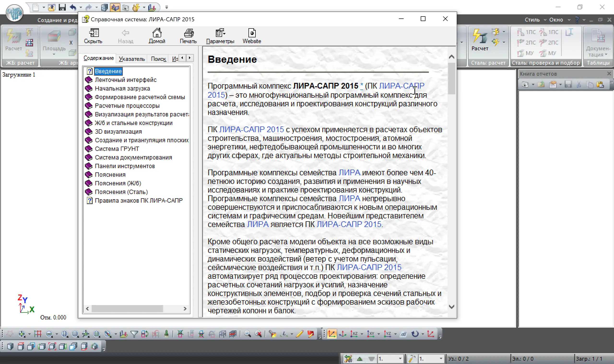Expand the Ленточный интерфейс book topic

tap(125, 80)
